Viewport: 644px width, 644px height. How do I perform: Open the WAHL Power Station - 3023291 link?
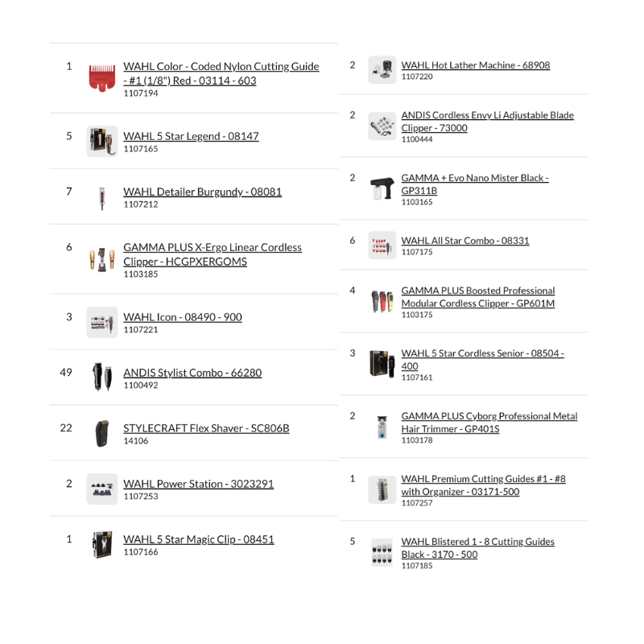pyautogui.click(x=198, y=484)
